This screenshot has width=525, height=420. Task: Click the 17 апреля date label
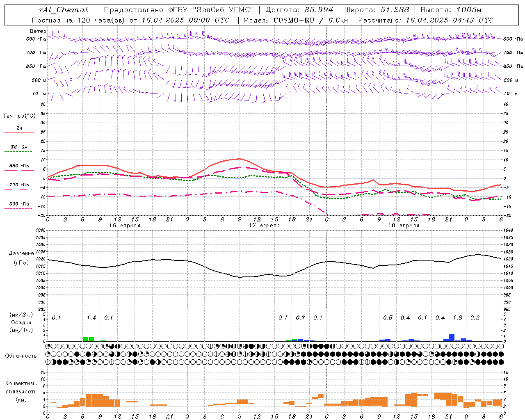coord(264,226)
